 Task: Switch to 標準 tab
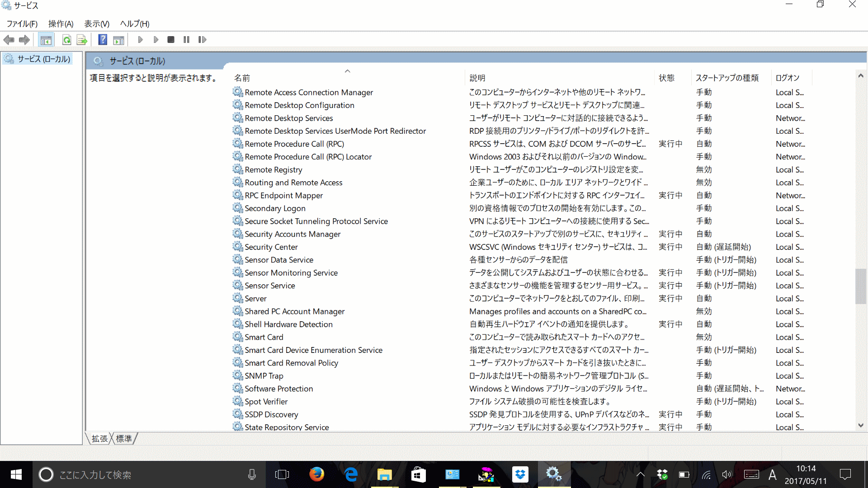(x=125, y=439)
